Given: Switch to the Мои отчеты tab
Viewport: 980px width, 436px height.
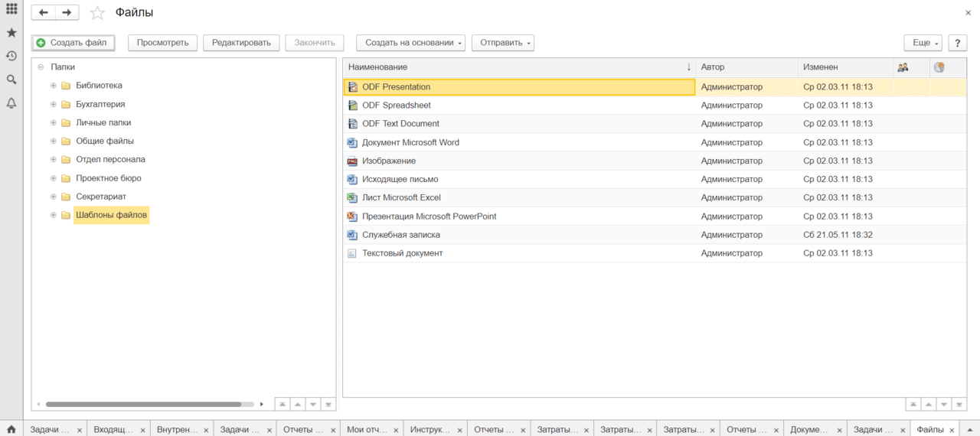Looking at the screenshot, I should pos(367,430).
